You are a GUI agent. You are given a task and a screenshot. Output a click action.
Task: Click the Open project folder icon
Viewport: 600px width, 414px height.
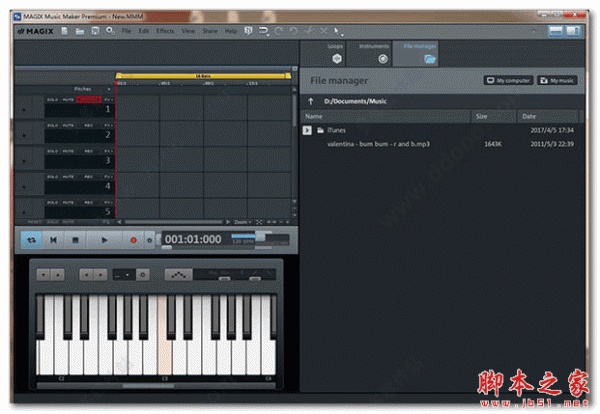80,31
